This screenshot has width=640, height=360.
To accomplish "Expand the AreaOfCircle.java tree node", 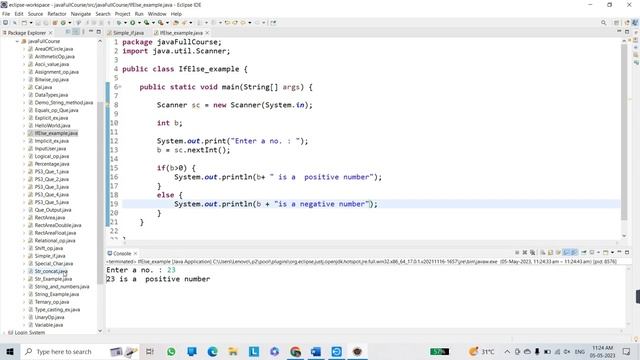I will [x=24, y=49].
